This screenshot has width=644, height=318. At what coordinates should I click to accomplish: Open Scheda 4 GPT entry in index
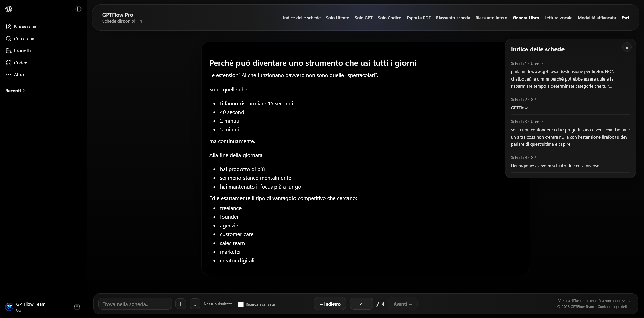[570, 162]
